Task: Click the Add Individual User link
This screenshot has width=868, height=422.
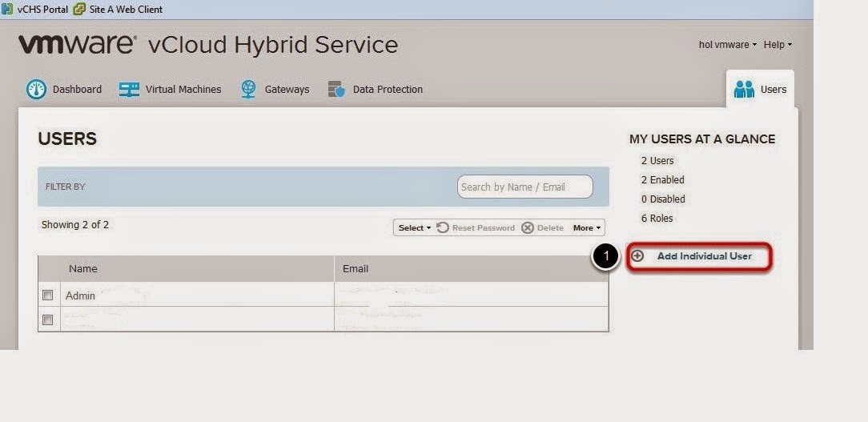Action: (x=704, y=256)
